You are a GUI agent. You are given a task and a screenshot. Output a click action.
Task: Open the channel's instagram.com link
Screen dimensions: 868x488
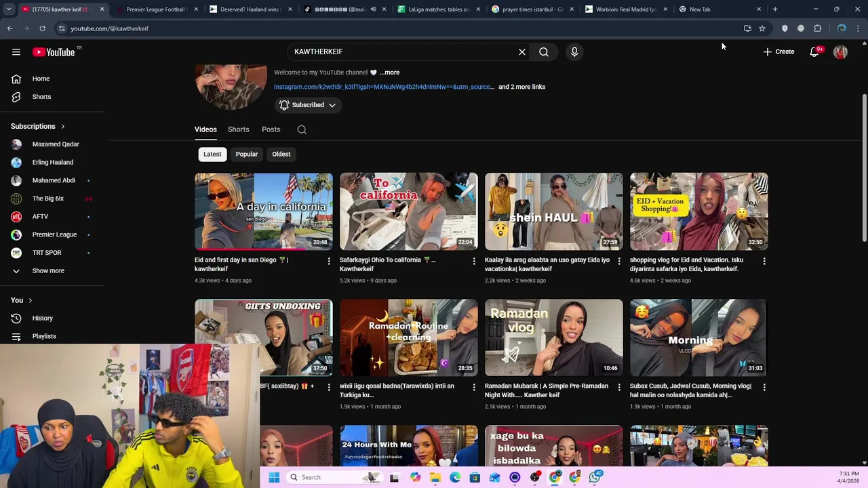pyautogui.click(x=384, y=87)
